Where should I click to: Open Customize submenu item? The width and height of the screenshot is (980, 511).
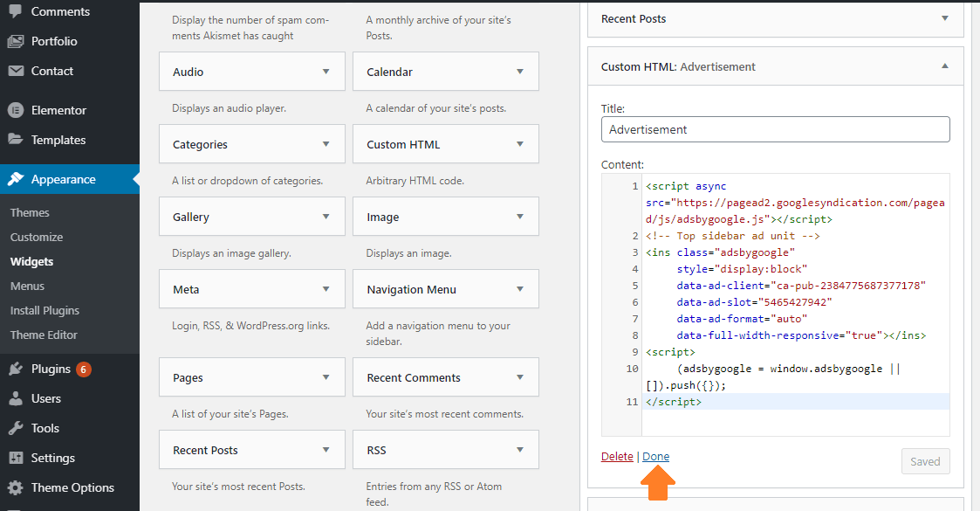(37, 237)
